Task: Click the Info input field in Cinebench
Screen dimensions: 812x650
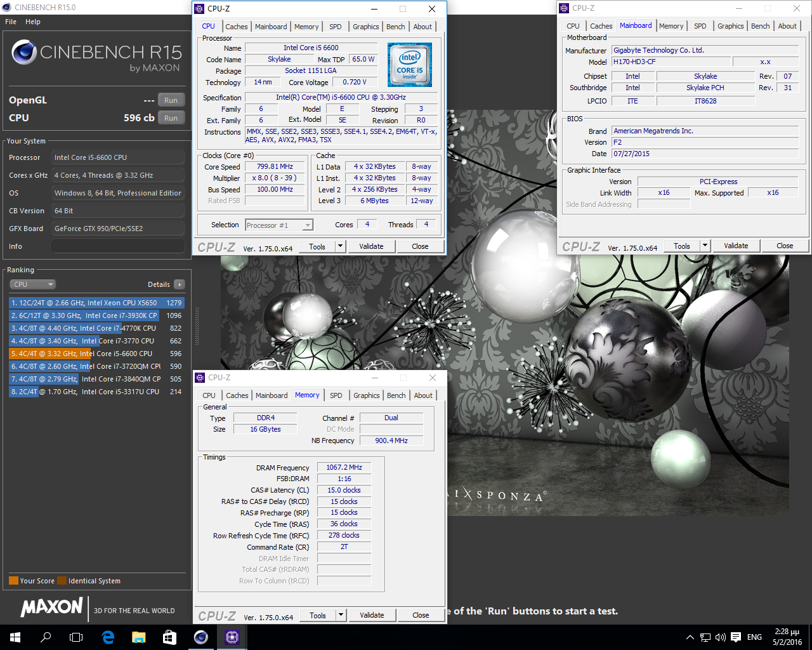Action: click(118, 246)
